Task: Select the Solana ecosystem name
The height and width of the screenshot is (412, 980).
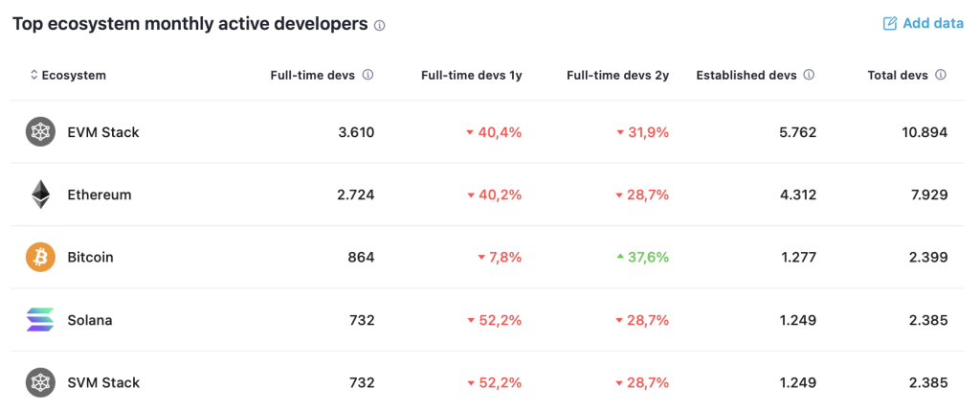Action: pos(90,320)
